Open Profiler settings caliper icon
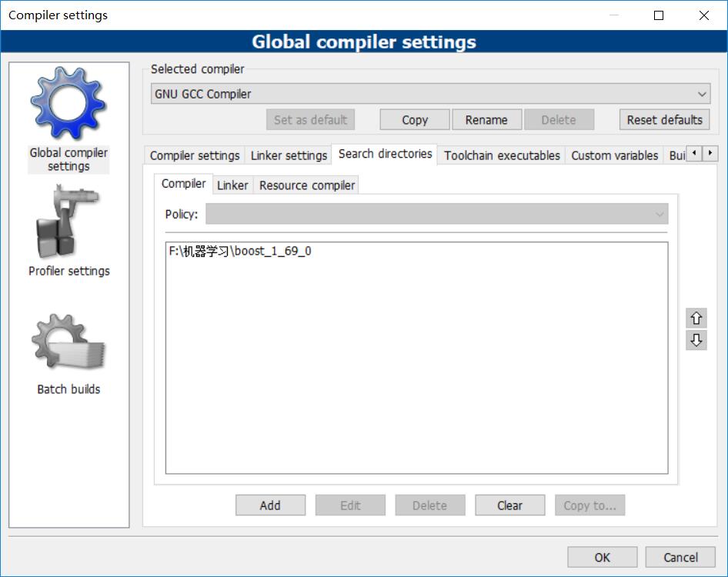Image resolution: width=728 pixels, height=577 pixels. (68, 223)
